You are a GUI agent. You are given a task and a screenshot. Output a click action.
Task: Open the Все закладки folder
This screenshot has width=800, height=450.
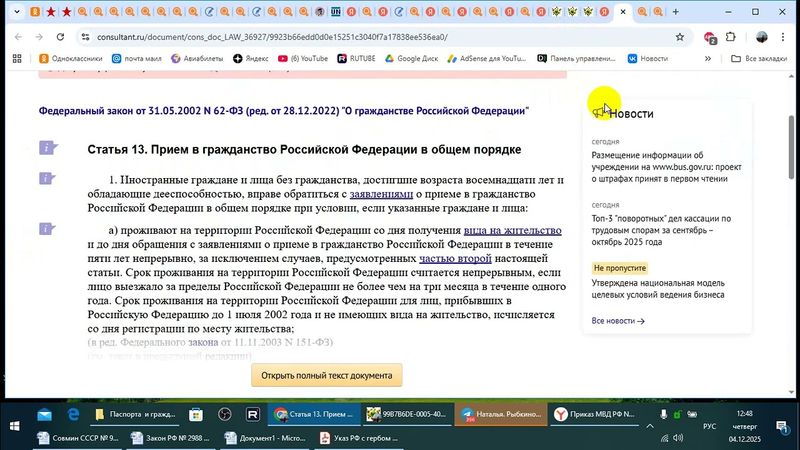(x=759, y=59)
